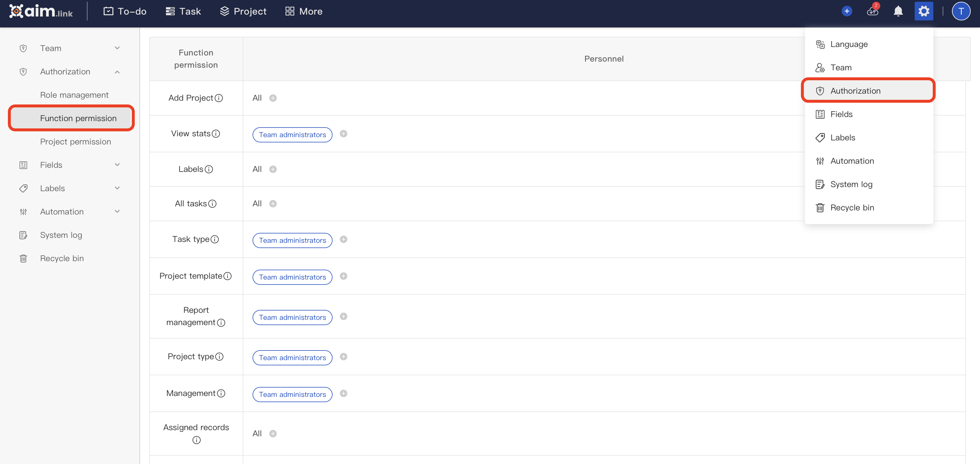Image resolution: width=980 pixels, height=464 pixels.
Task: Click the cloud sync icon with badge
Action: [x=872, y=11]
